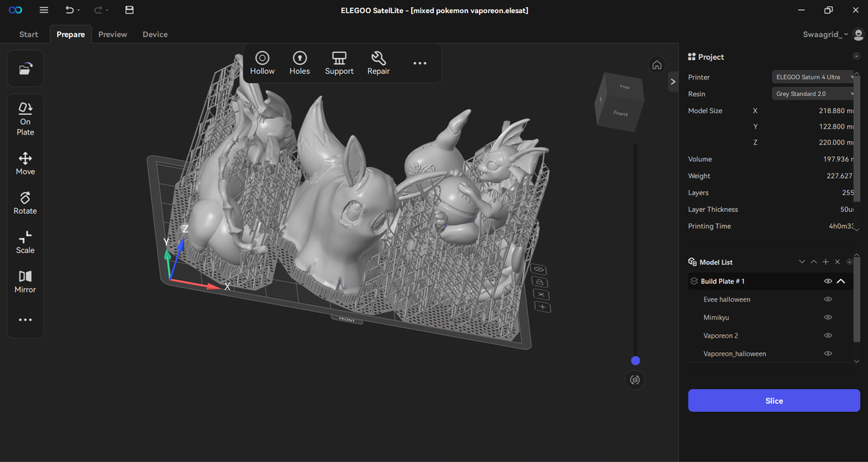Click the Slice button
The width and height of the screenshot is (868, 462).
click(774, 401)
